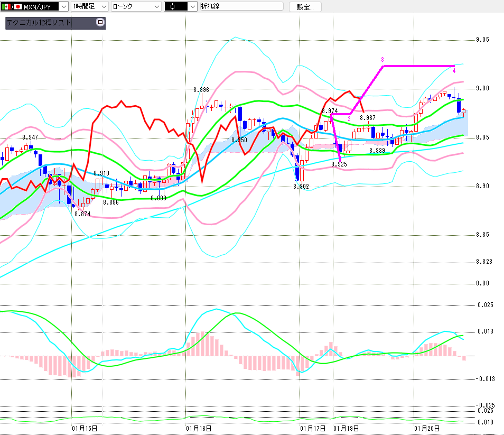Click the candlestick icon in the black style box
Viewport: 504px width, 435px height.
tap(174, 7)
